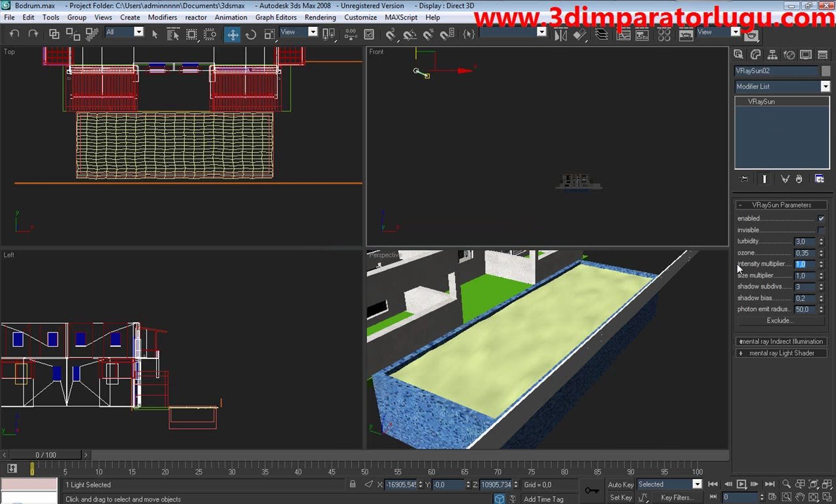
Task: Click the Add Time Tag label
Action: [x=543, y=499]
